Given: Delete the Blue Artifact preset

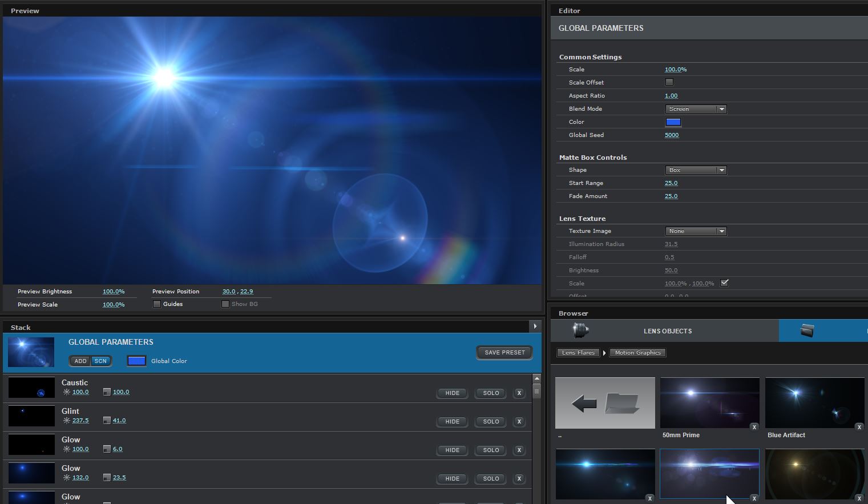Looking at the screenshot, I should (859, 427).
